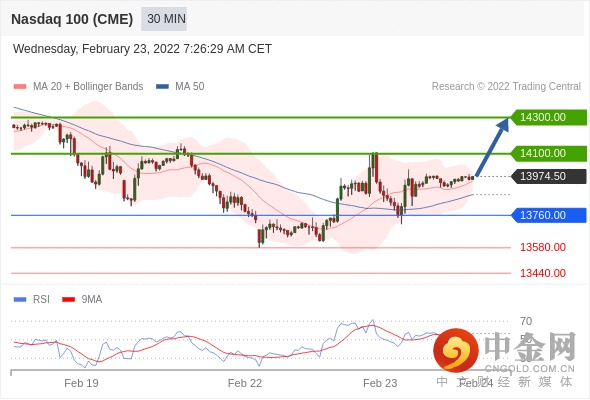
Task: Click the 9MA legend label
Action: pyautogui.click(x=92, y=300)
